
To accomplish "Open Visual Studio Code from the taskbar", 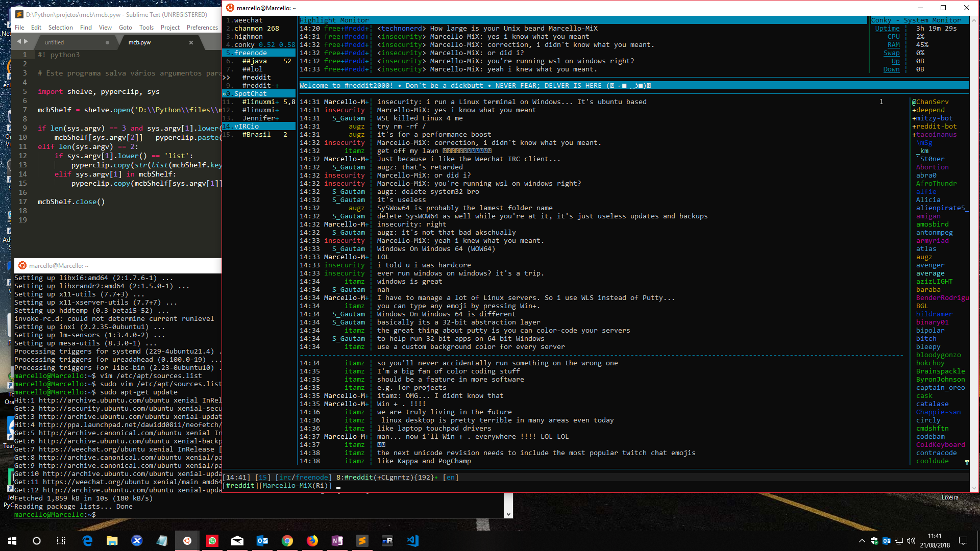I will [412, 541].
